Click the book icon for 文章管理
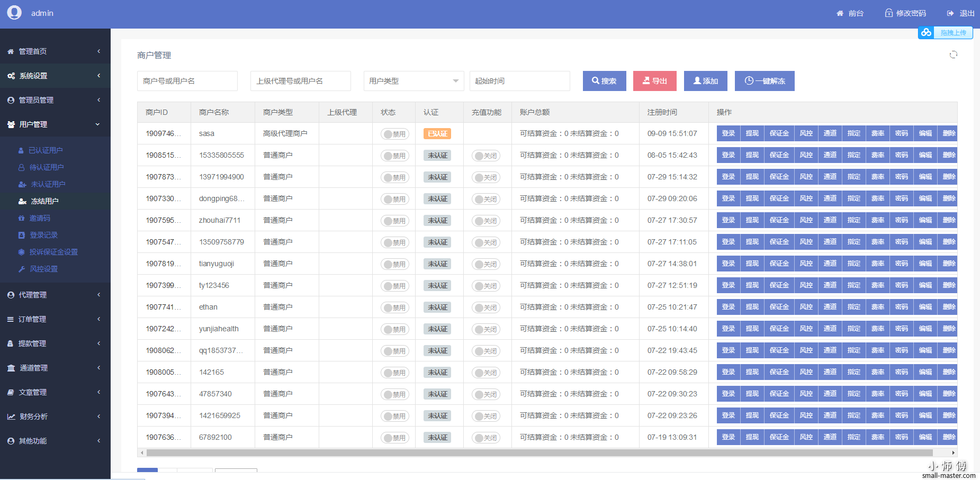Screen dimensions: 980x480 [x=11, y=392]
